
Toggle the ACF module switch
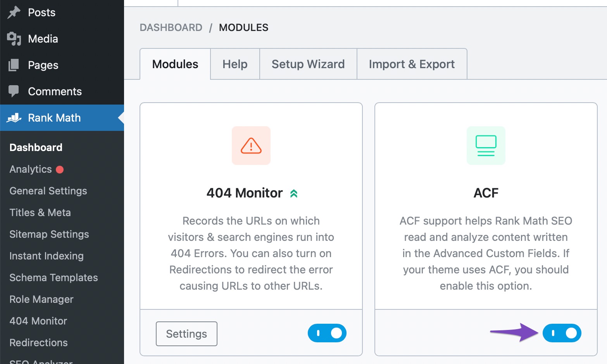(562, 333)
